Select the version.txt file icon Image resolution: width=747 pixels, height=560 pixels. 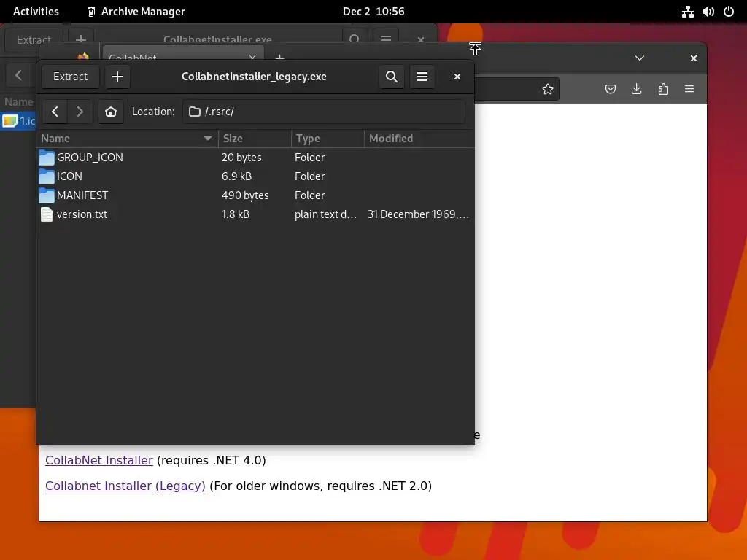tap(46, 214)
